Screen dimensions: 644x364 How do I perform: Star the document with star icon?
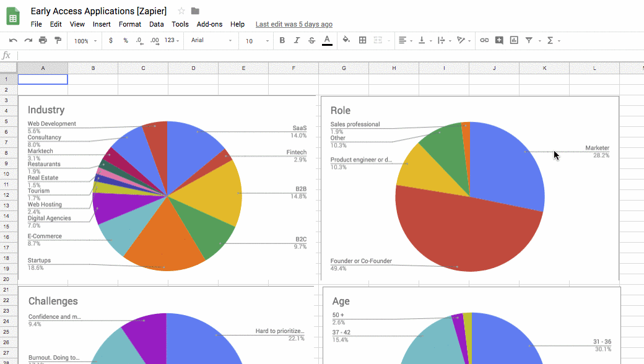pyautogui.click(x=181, y=11)
